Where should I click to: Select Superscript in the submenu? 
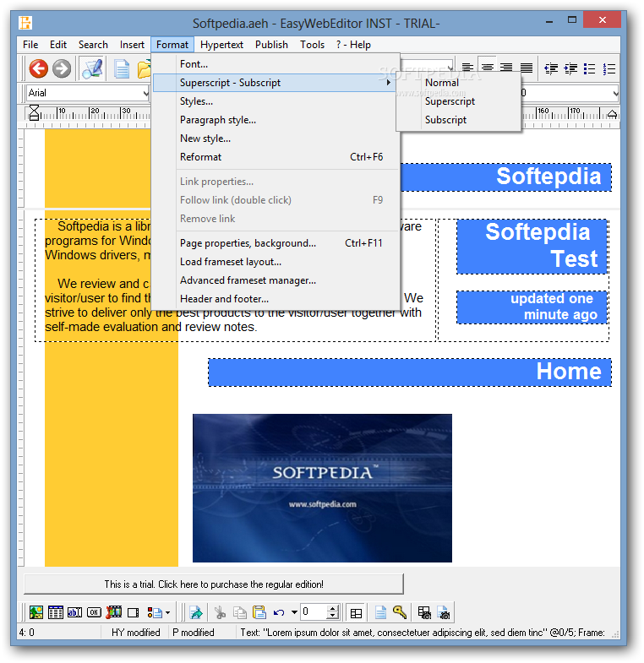click(x=458, y=101)
